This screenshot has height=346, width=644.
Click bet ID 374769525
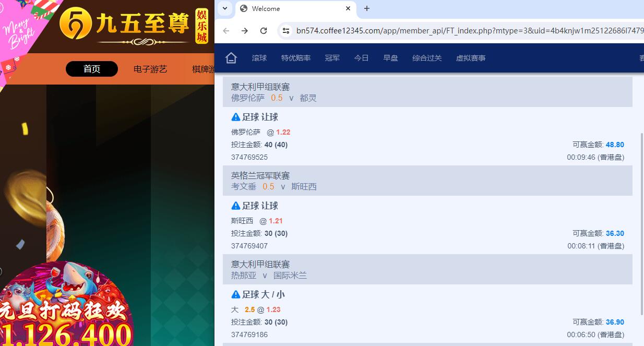tap(249, 157)
